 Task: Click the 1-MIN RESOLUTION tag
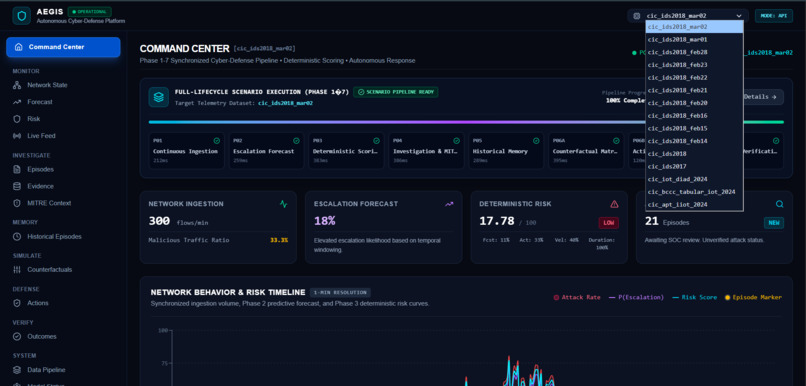coord(340,292)
